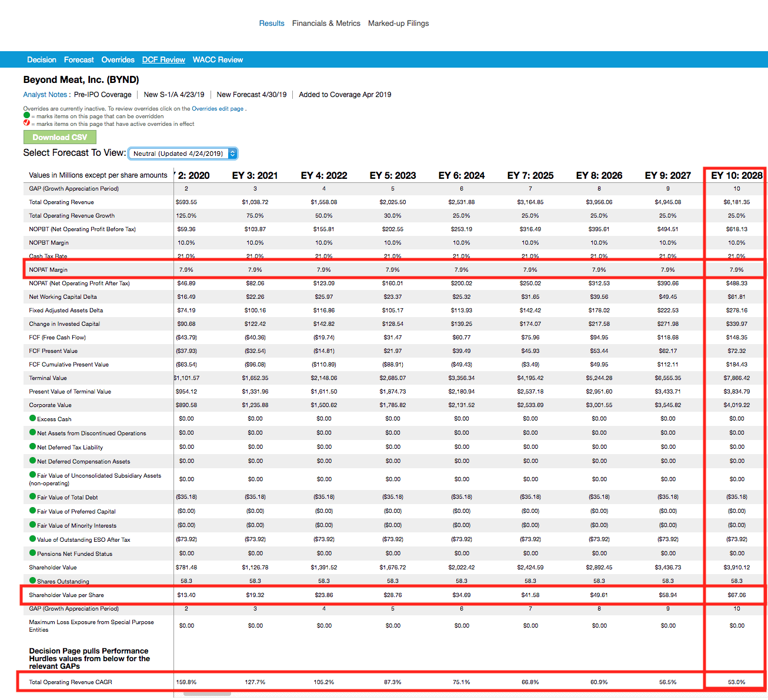The width and height of the screenshot is (768, 700).
Task: Click green dot beside Value of Outstanding ESO After Tax
Action: pos(32,539)
